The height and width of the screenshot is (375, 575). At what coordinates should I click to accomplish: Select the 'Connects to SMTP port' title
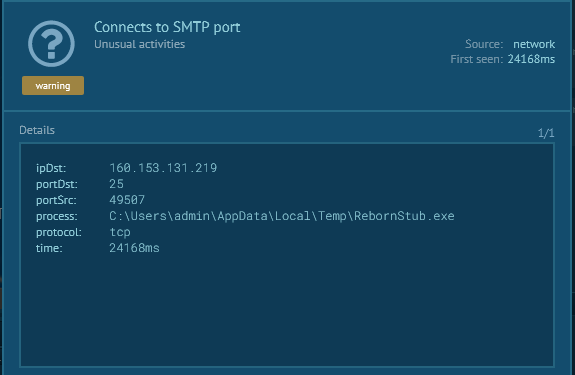click(167, 27)
